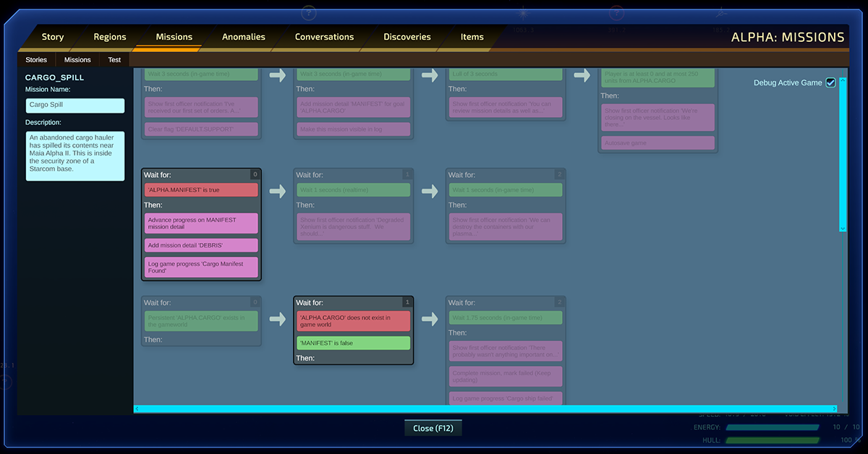
Task: Open the Anomalies tab
Action: (x=243, y=37)
